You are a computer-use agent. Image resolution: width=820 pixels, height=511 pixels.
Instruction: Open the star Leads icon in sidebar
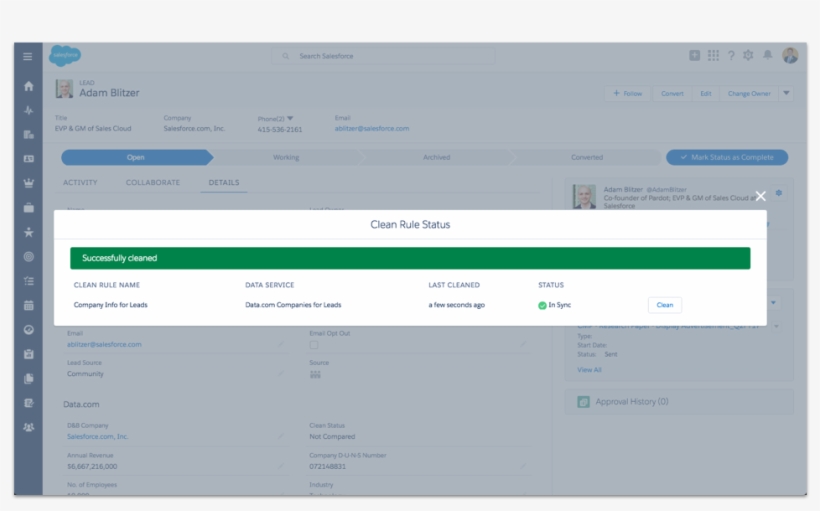[28, 232]
